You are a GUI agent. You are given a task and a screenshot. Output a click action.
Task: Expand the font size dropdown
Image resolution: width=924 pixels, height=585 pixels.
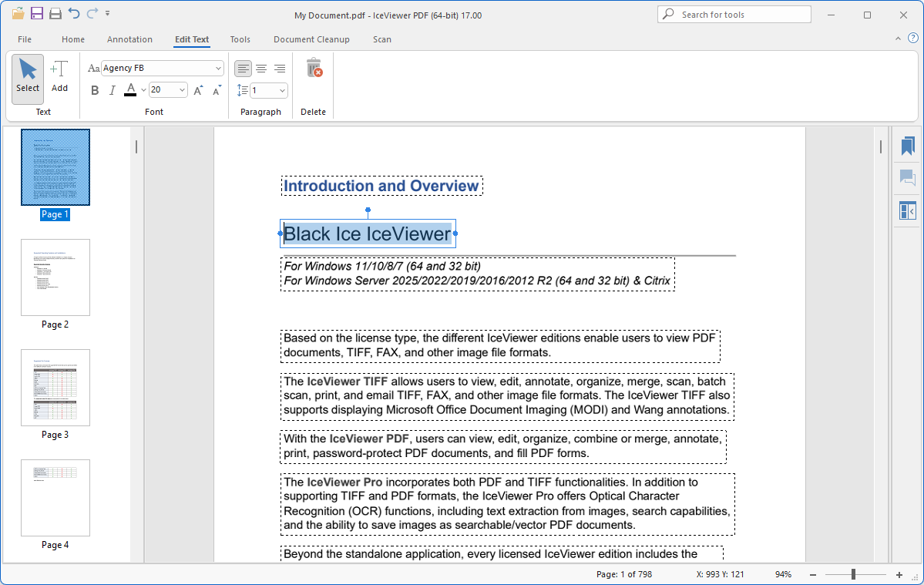click(x=183, y=90)
